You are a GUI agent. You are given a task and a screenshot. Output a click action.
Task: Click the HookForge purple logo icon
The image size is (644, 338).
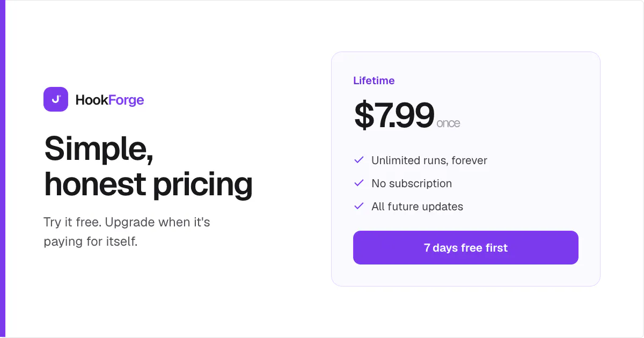pyautogui.click(x=56, y=99)
